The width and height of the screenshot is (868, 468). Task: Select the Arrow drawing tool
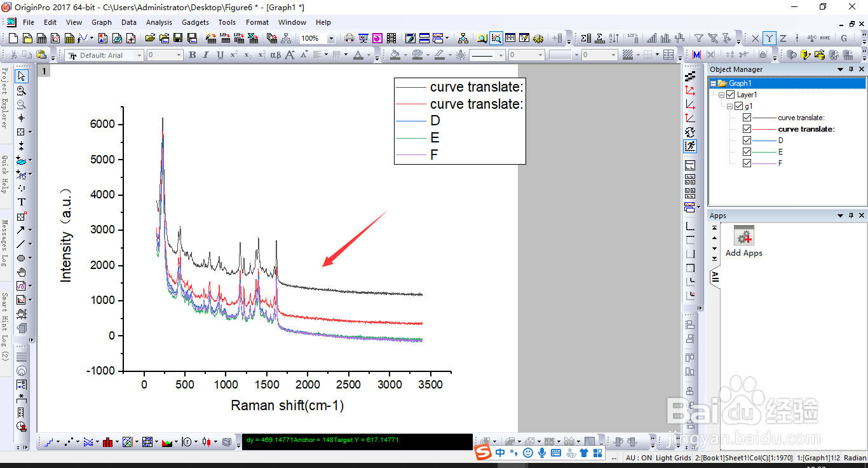(x=22, y=230)
